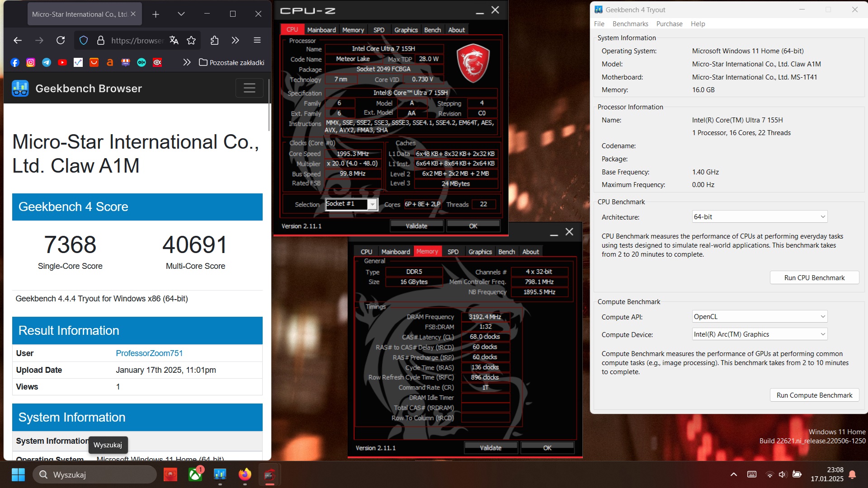Open the Wi-Fi network tray icon
This screenshot has width=868, height=488.
(769, 474)
